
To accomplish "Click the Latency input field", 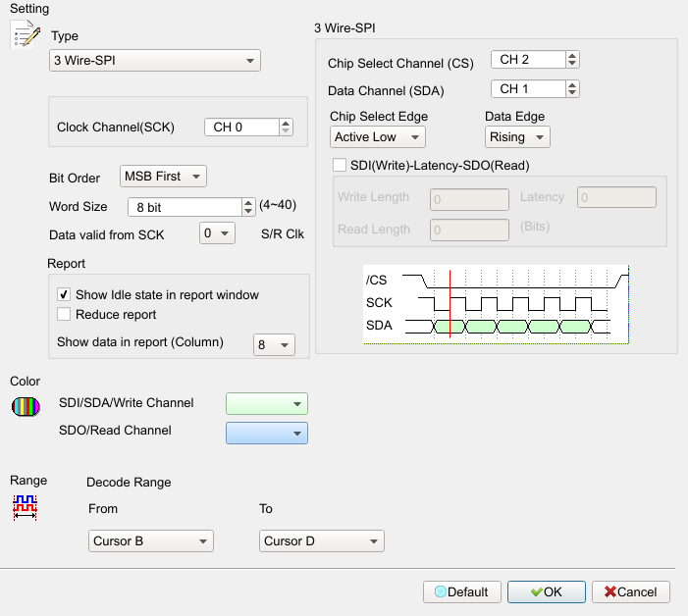I will [x=616, y=197].
